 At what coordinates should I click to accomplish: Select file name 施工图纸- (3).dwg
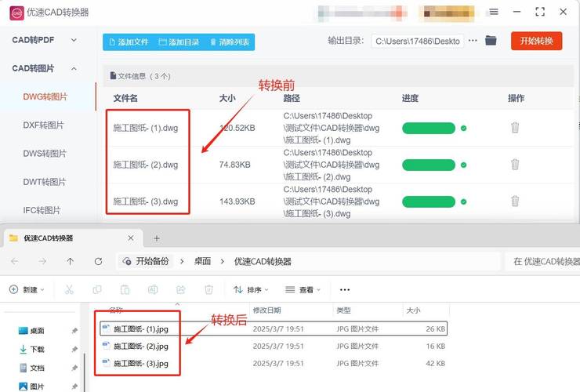[145, 201]
